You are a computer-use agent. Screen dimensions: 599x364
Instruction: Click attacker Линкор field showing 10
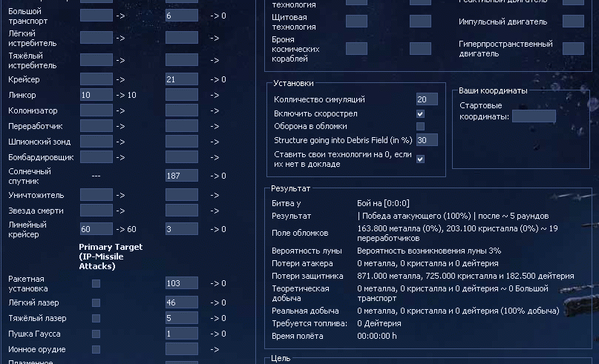click(x=96, y=95)
